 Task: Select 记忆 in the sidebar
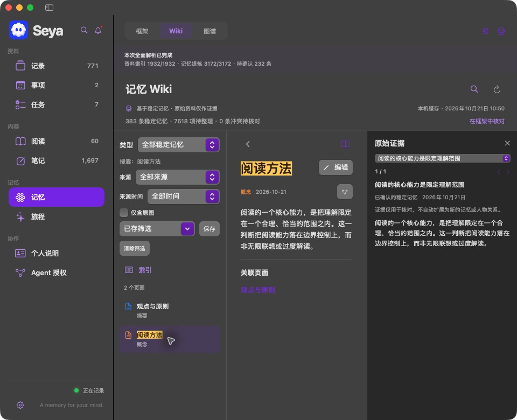coord(57,197)
